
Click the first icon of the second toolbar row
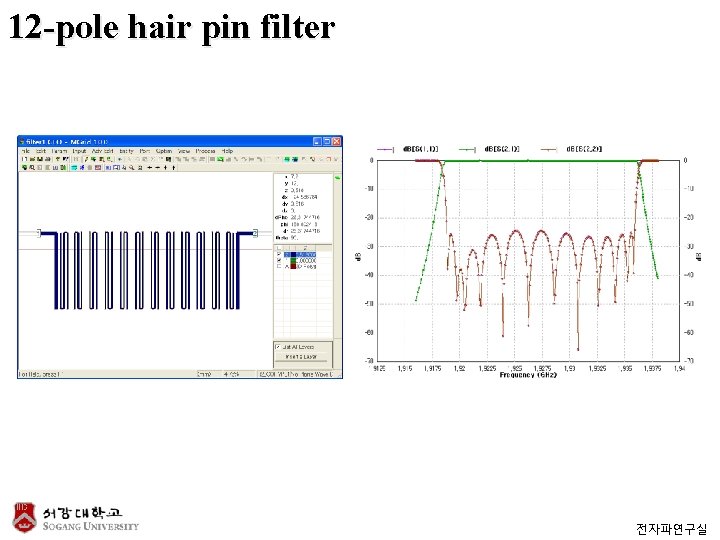coord(25,168)
